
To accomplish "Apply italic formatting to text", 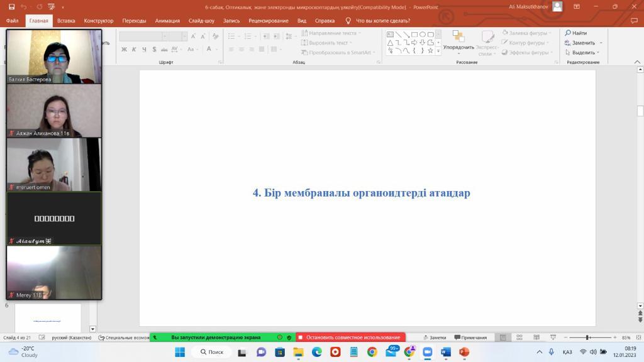I will tap(135, 48).
